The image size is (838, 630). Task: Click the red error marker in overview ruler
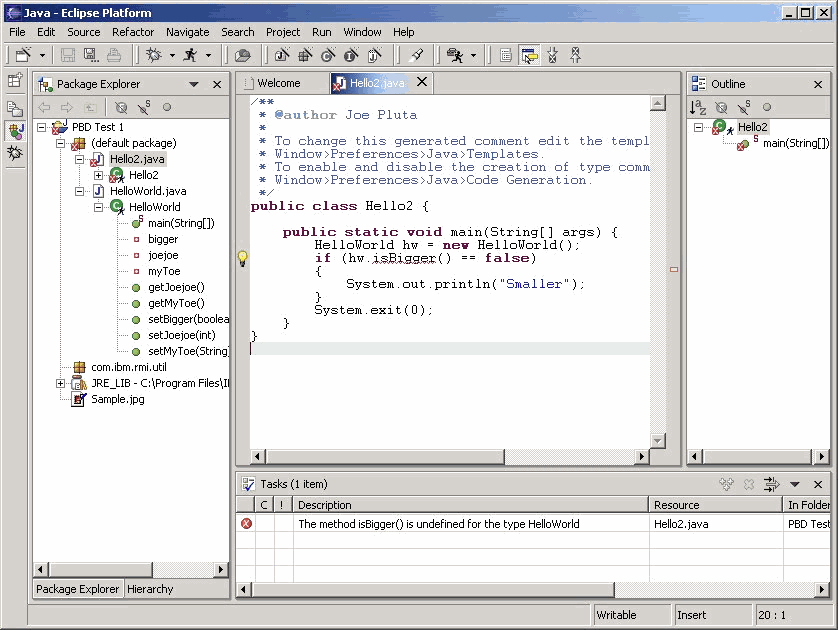[674, 269]
